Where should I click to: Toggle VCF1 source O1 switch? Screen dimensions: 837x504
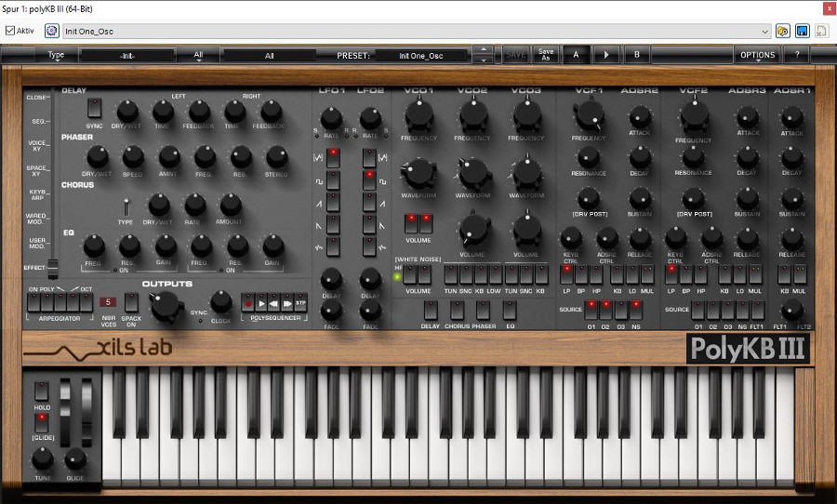tap(591, 311)
